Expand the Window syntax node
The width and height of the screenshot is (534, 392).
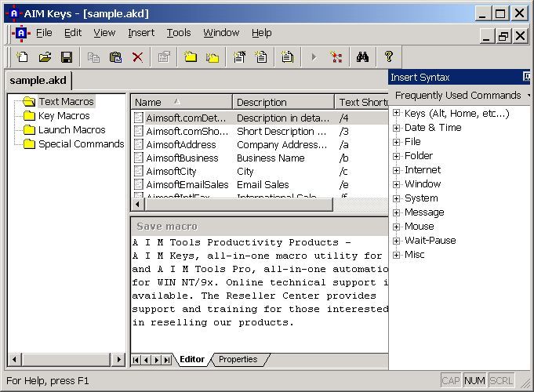point(396,184)
